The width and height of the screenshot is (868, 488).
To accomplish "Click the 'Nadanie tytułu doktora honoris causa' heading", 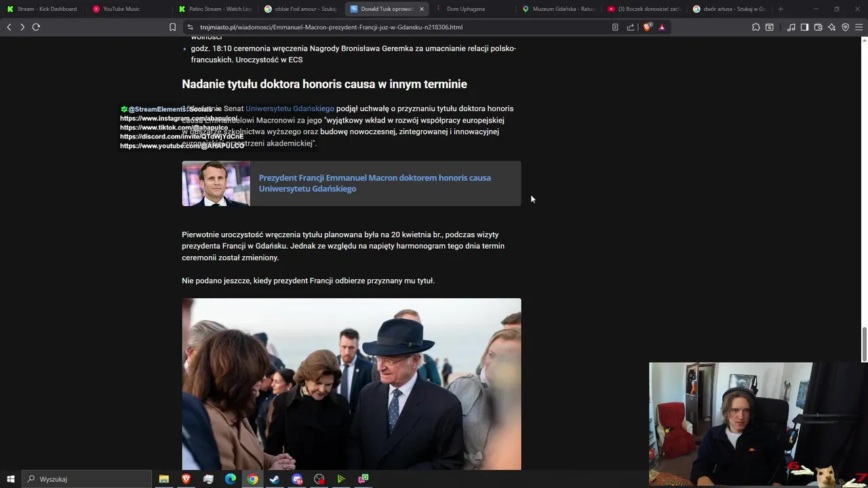I will (324, 84).
